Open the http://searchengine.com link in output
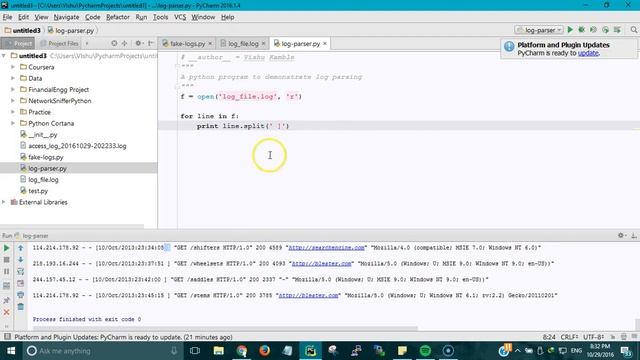This screenshot has width=640, height=360. tap(327, 248)
